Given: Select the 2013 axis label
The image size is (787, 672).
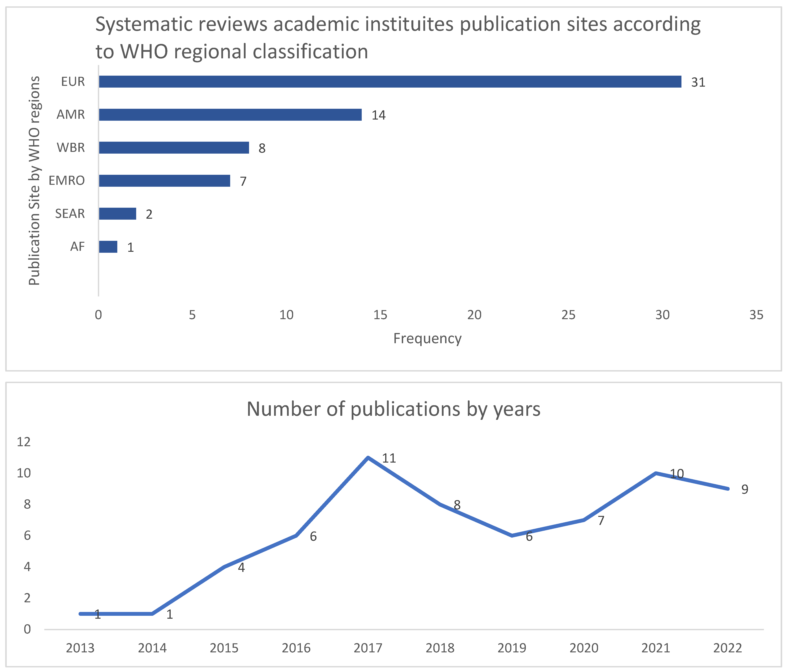Looking at the screenshot, I should pos(80,648).
